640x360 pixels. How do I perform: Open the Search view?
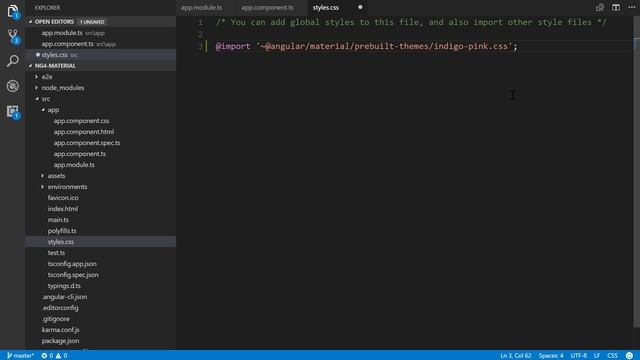tap(13, 61)
